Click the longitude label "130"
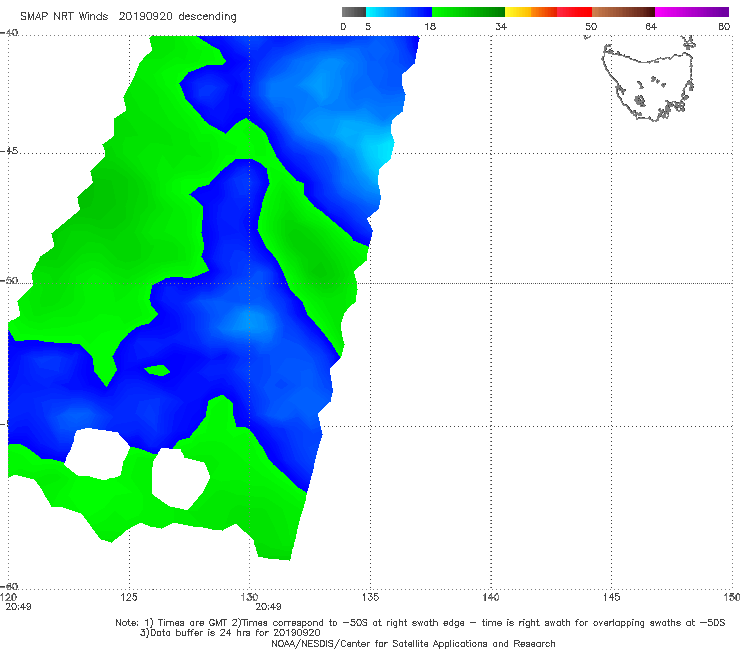 click(249, 597)
